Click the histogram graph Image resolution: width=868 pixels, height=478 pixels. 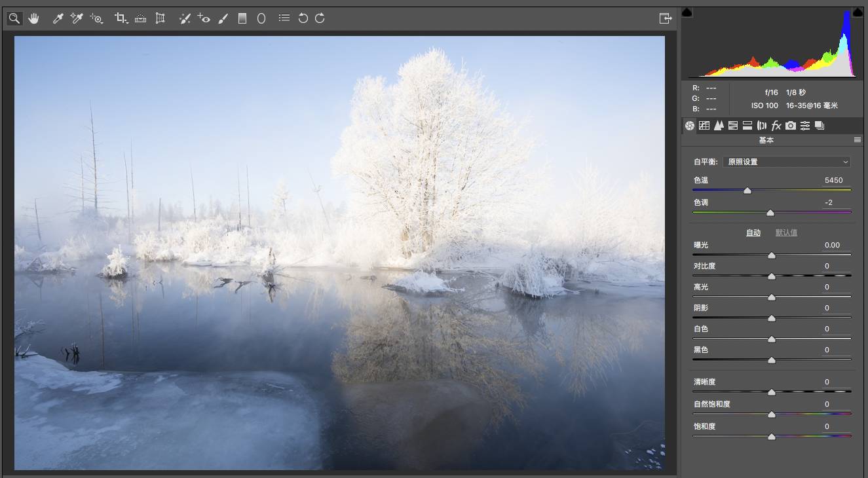(x=772, y=43)
